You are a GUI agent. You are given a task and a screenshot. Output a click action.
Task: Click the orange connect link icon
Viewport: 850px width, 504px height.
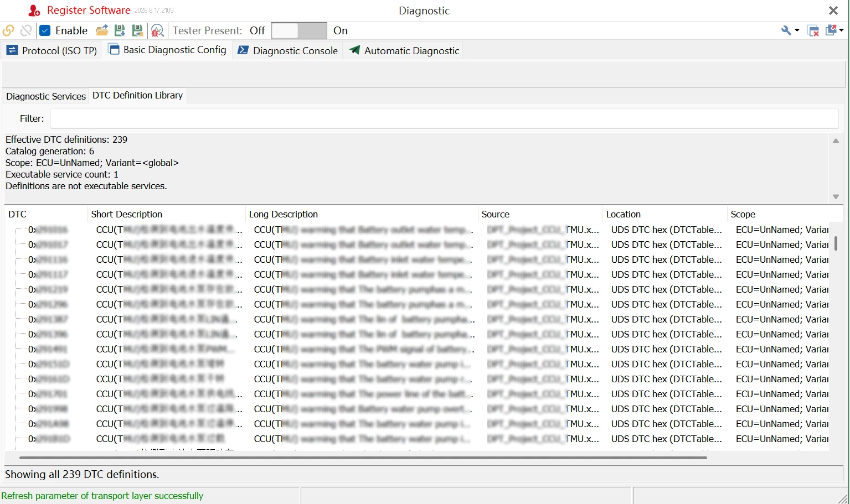(x=8, y=30)
